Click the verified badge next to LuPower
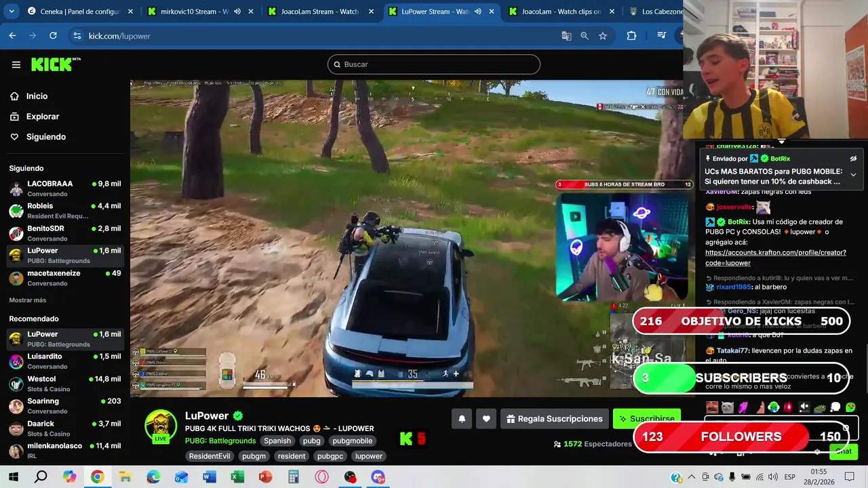 pos(238,416)
